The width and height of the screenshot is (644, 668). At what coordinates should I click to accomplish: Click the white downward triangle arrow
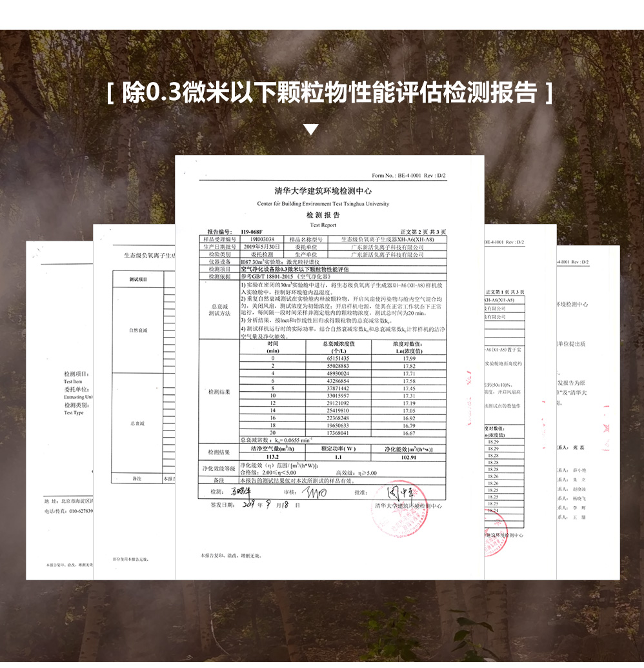[311, 130]
